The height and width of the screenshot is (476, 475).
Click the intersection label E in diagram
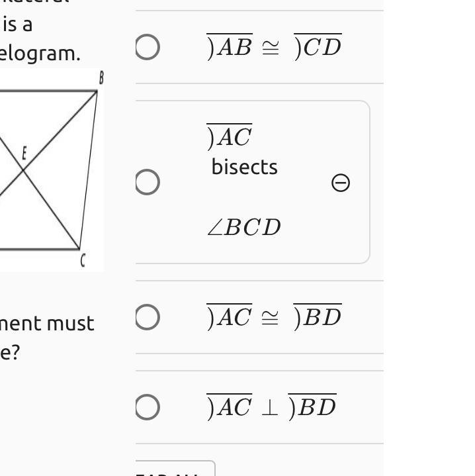coord(24,153)
